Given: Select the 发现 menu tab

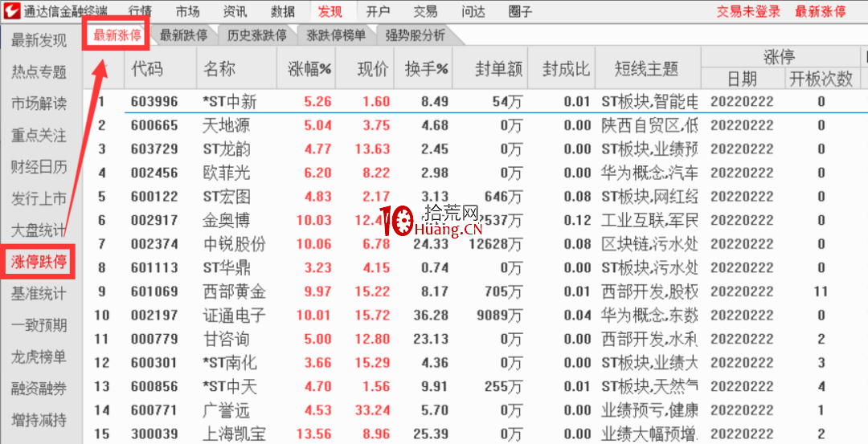Looking at the screenshot, I should (x=330, y=11).
